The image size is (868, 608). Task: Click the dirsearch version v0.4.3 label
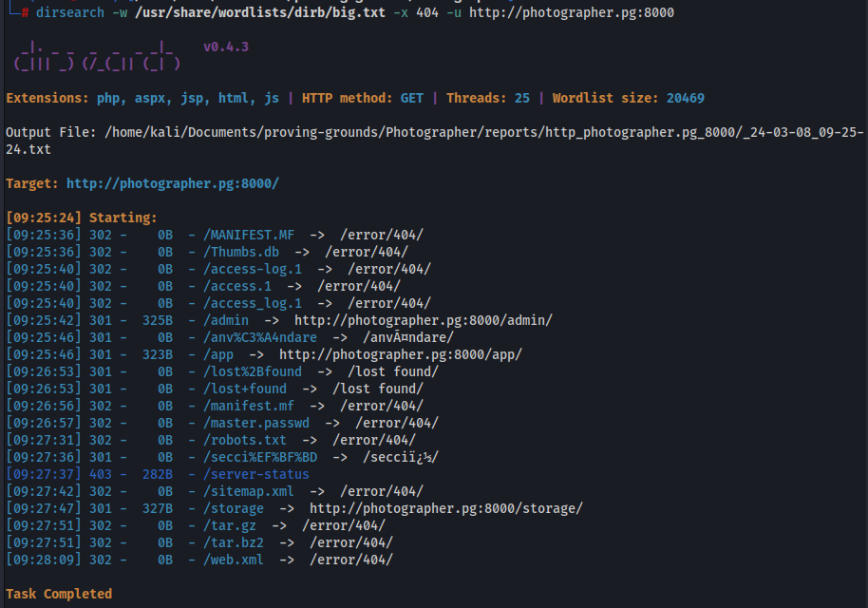pyautogui.click(x=226, y=47)
